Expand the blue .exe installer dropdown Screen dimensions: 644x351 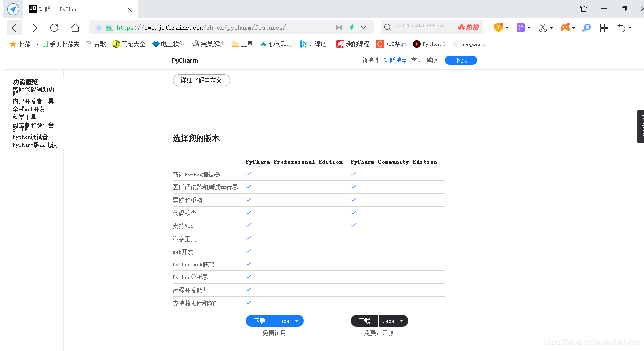point(289,321)
